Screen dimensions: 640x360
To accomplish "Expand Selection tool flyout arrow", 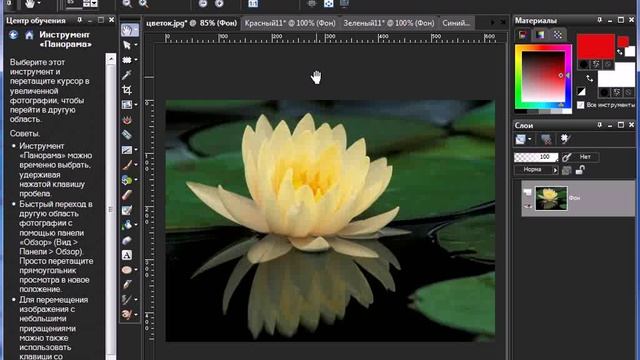I will (136, 60).
